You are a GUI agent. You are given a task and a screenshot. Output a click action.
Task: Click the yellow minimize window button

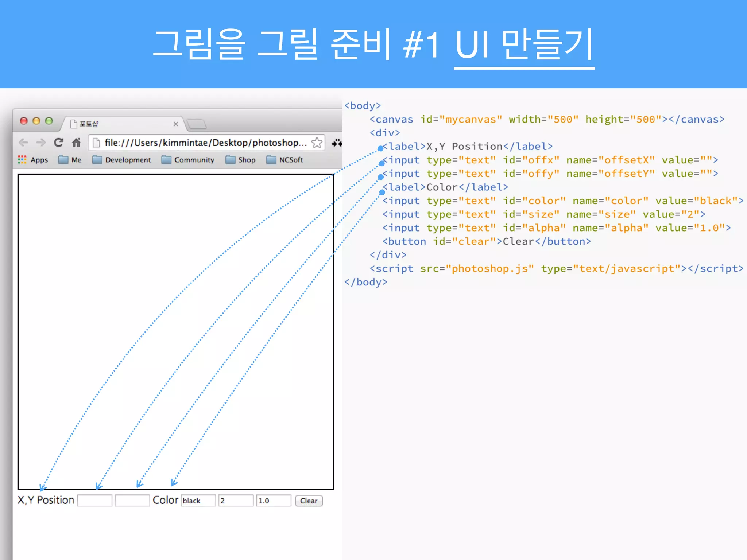[x=36, y=121]
